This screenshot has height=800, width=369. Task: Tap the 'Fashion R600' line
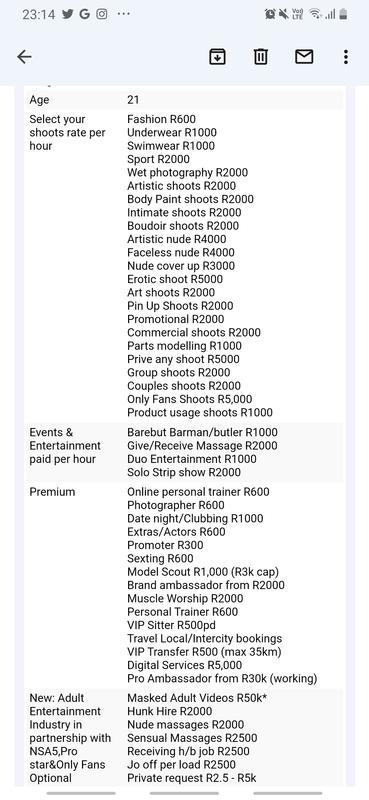click(x=161, y=119)
